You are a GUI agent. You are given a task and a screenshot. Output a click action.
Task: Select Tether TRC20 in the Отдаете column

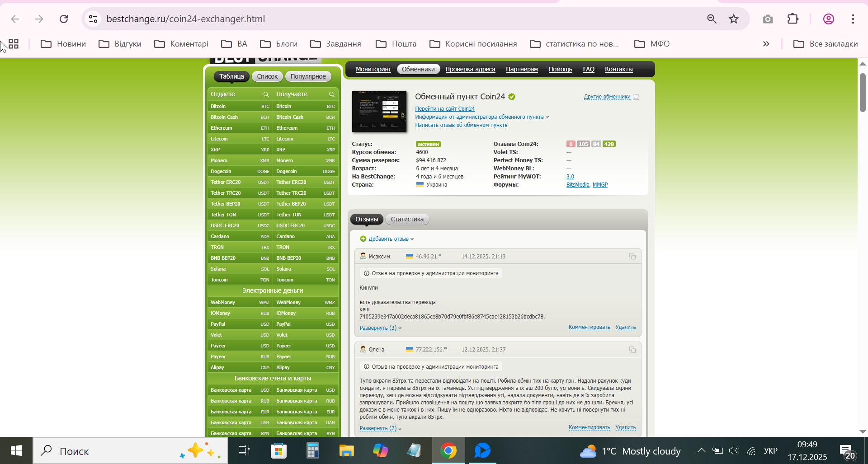(x=240, y=193)
